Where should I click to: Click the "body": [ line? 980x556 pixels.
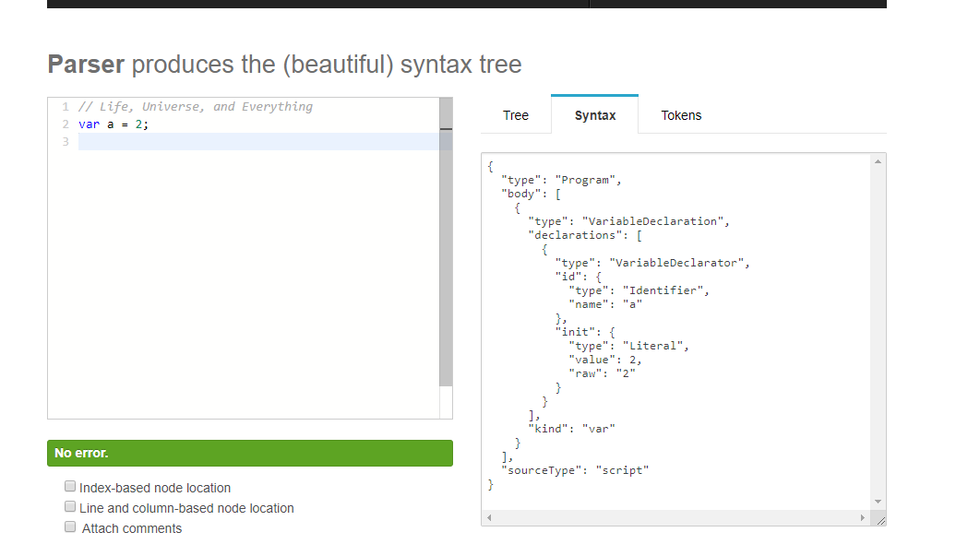click(532, 194)
